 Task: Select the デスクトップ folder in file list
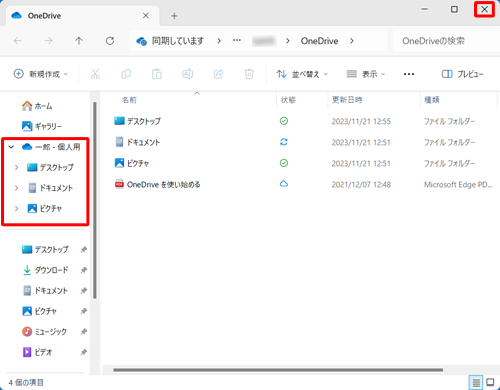click(137, 121)
